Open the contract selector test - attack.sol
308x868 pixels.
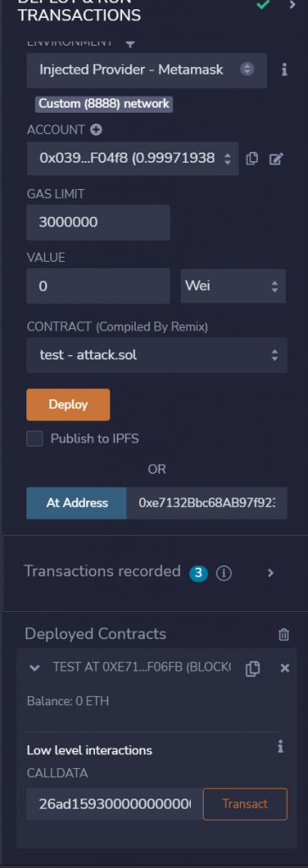point(157,355)
